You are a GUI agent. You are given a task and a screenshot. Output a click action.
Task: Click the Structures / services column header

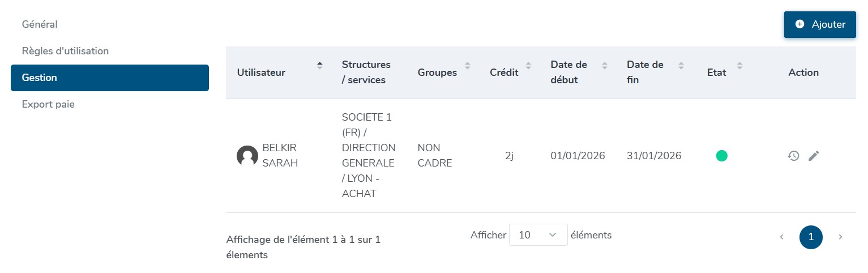[366, 72]
